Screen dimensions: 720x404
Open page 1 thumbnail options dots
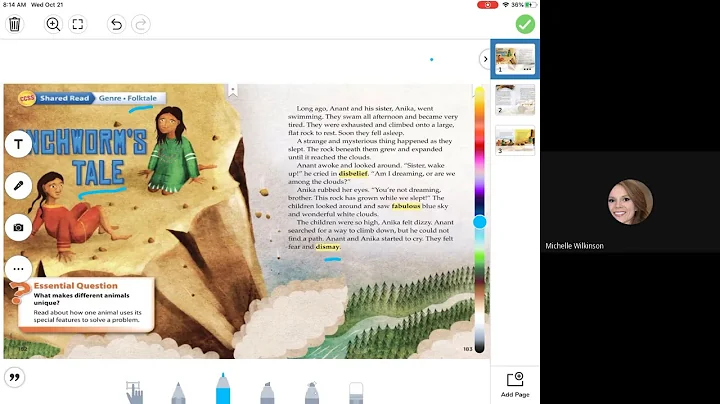pyautogui.click(x=527, y=69)
